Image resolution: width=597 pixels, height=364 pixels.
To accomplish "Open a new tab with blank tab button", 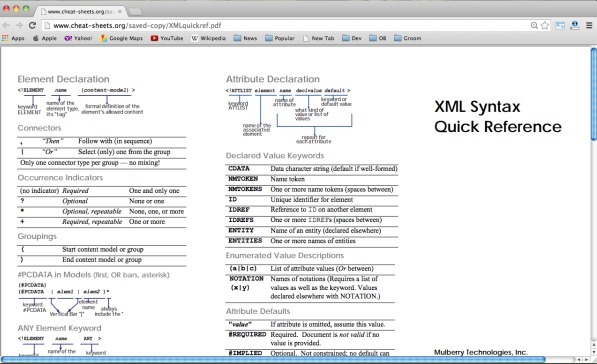I will [135, 12].
